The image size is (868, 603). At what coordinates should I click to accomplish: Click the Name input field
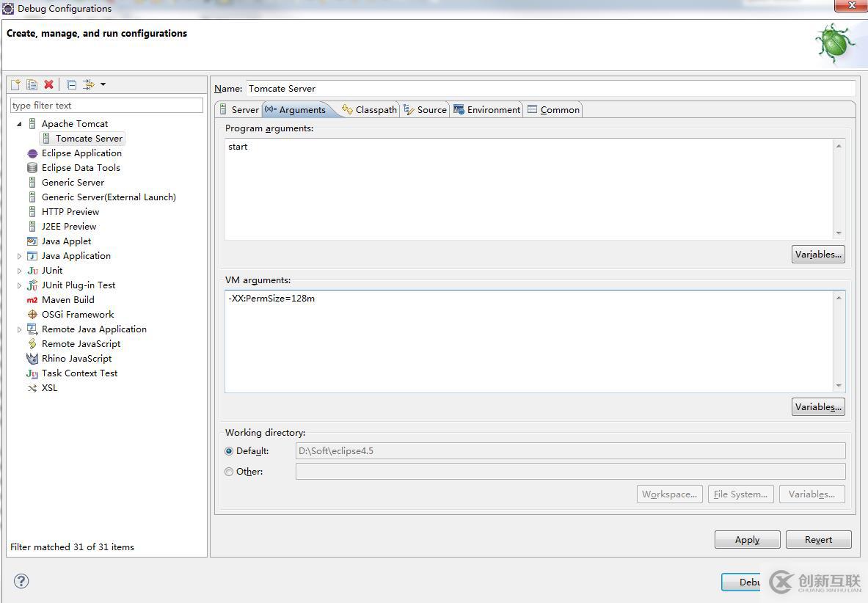(x=551, y=89)
